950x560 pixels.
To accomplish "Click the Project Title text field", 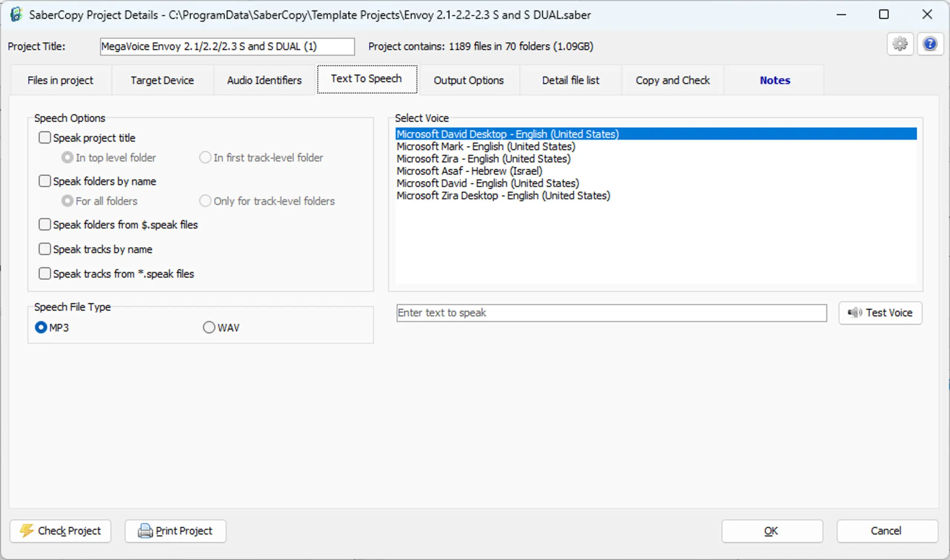I will [x=227, y=46].
